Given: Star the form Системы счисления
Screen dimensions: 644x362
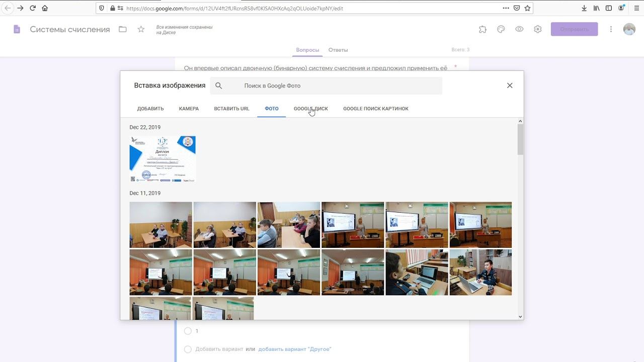Looking at the screenshot, I should pyautogui.click(x=141, y=29).
